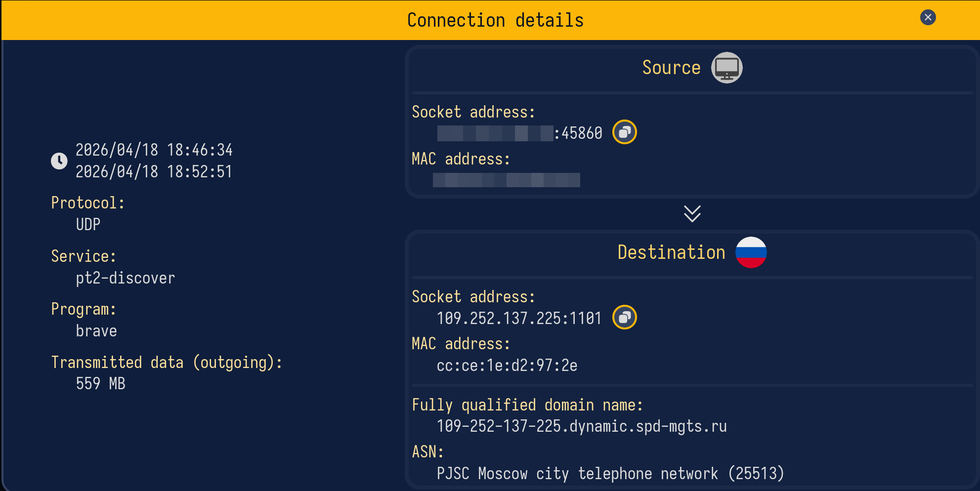Image resolution: width=980 pixels, height=491 pixels.
Task: Click the source computer monitor icon
Action: point(726,68)
